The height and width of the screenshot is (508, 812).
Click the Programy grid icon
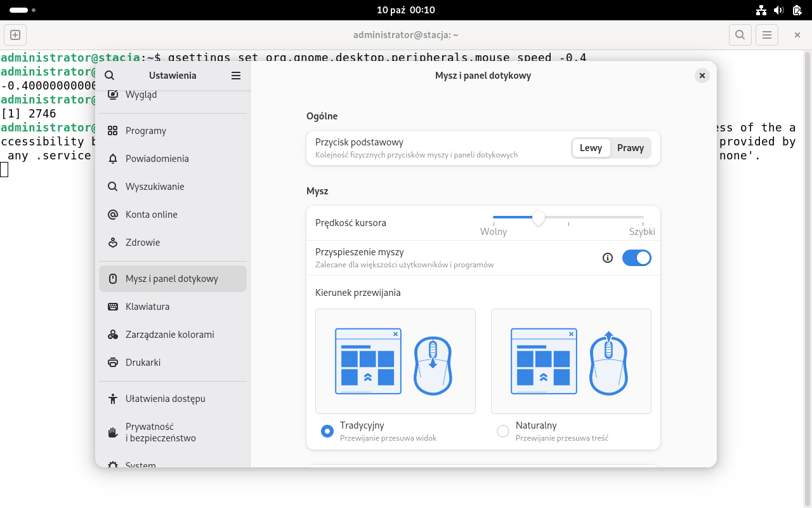(x=113, y=131)
